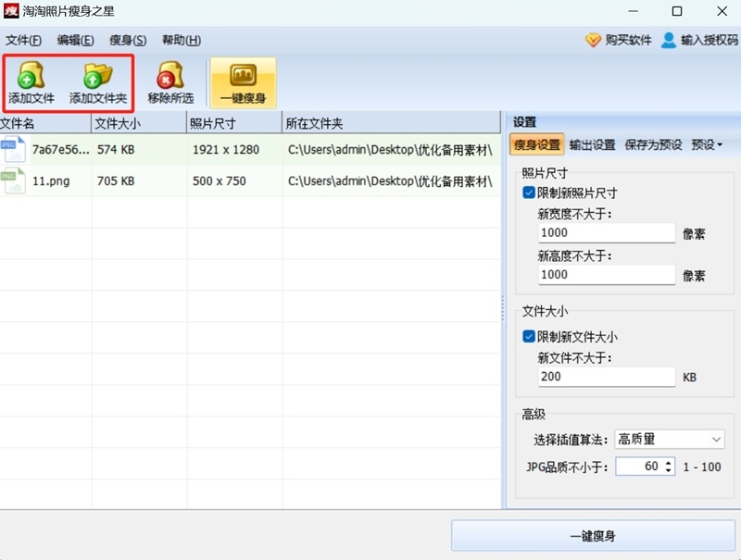Switch to the 输出设置 tab

tap(592, 144)
